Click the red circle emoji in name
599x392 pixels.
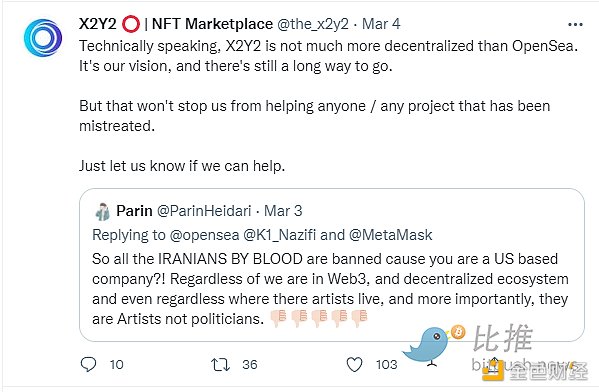[131, 24]
